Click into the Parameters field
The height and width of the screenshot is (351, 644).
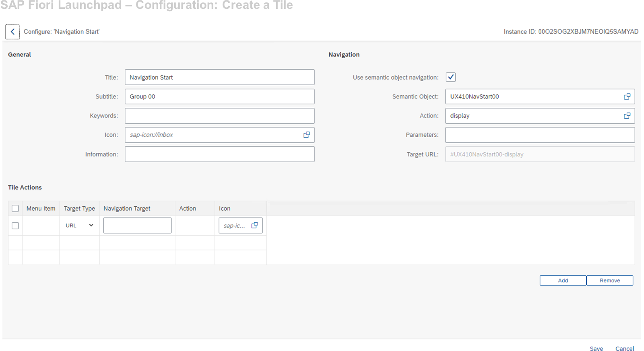pyautogui.click(x=540, y=135)
